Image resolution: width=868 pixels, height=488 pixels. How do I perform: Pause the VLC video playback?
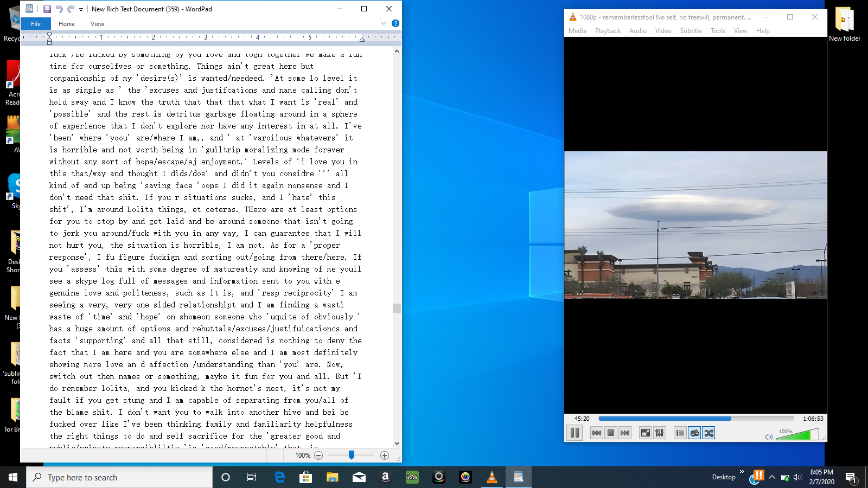click(x=575, y=433)
